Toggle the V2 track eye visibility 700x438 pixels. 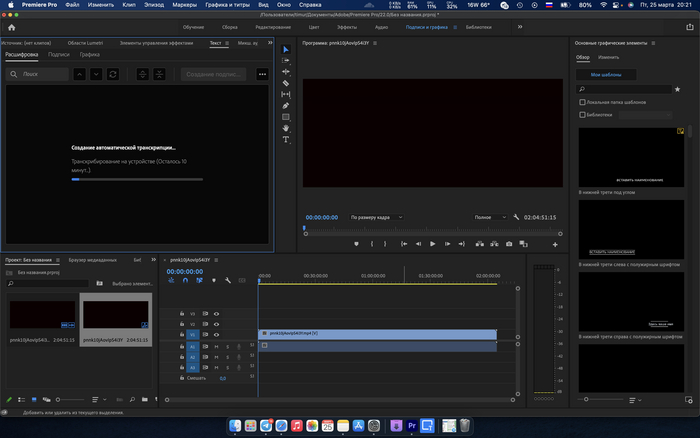click(x=216, y=324)
